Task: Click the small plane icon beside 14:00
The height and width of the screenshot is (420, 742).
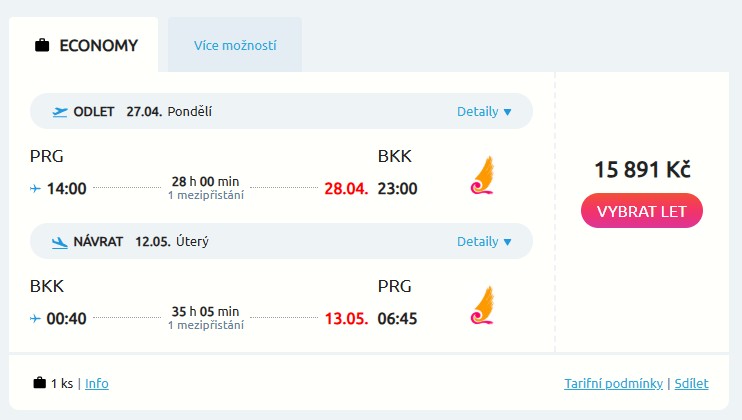Action: pyautogui.click(x=36, y=188)
